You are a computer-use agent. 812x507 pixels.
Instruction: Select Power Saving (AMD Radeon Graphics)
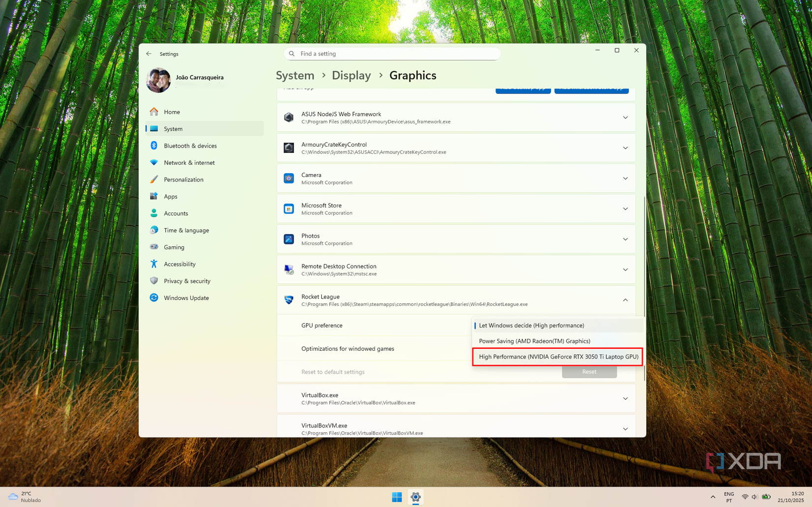(534, 341)
